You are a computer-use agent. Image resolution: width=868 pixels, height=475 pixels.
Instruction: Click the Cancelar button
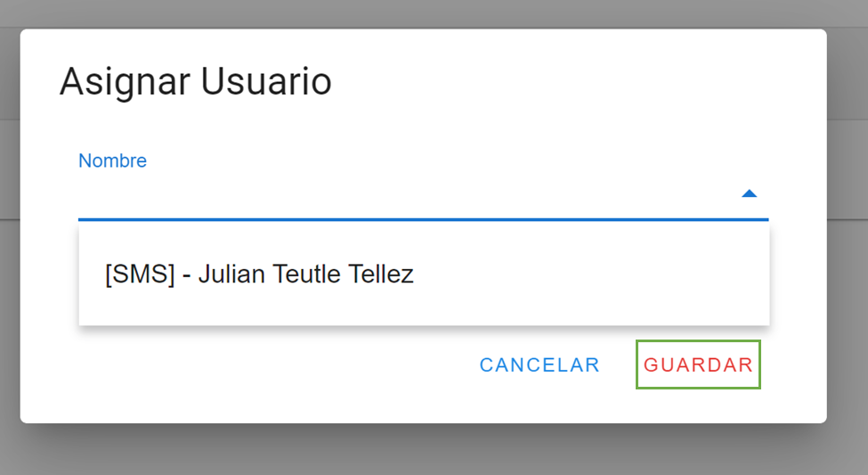click(x=539, y=364)
